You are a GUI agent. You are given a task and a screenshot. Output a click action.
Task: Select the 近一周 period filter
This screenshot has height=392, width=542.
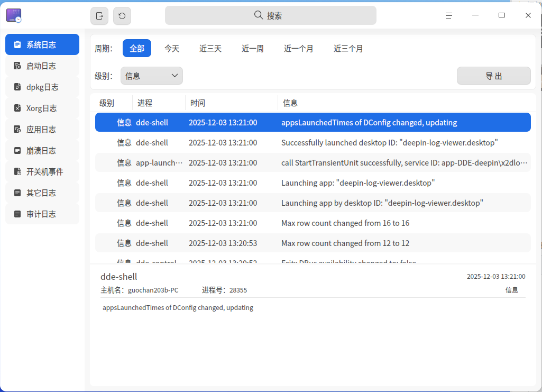point(252,48)
